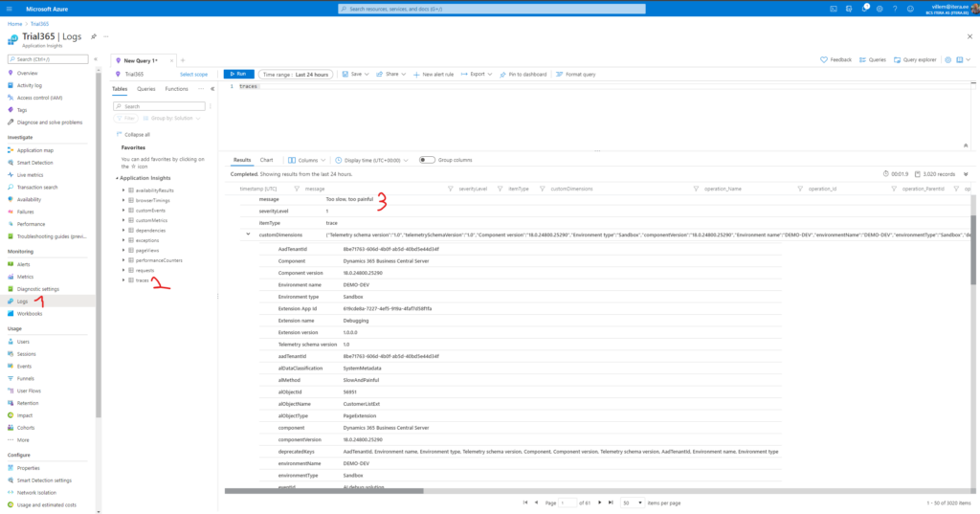Open Directories and subscriptions filter icon
This screenshot has height=514, width=980.
(849, 9)
